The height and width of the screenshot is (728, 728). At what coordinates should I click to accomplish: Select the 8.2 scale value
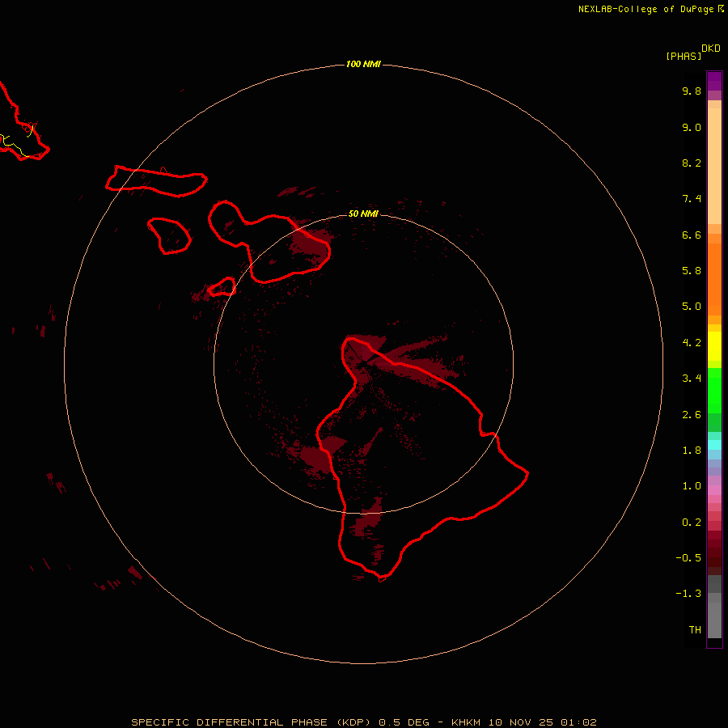[692, 163]
